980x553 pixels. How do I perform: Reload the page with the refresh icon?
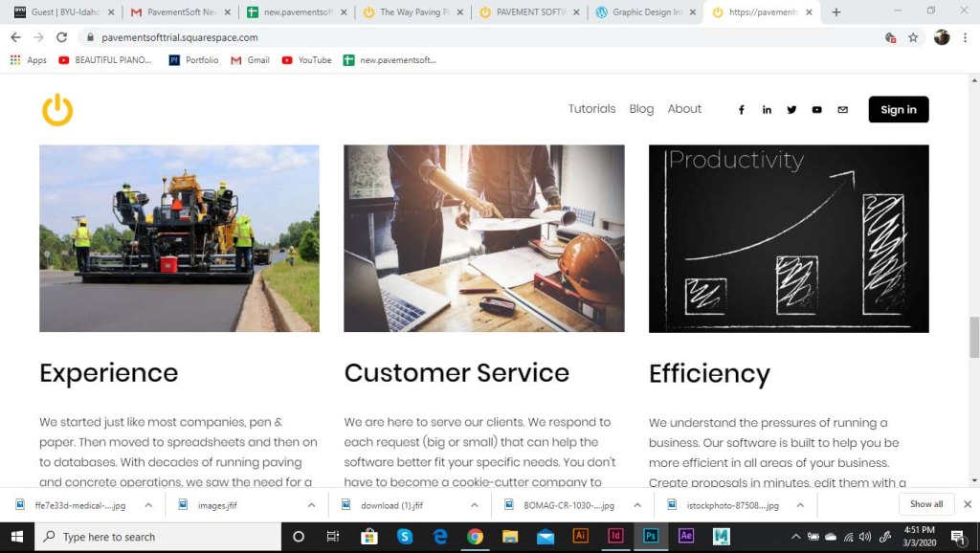tap(62, 37)
